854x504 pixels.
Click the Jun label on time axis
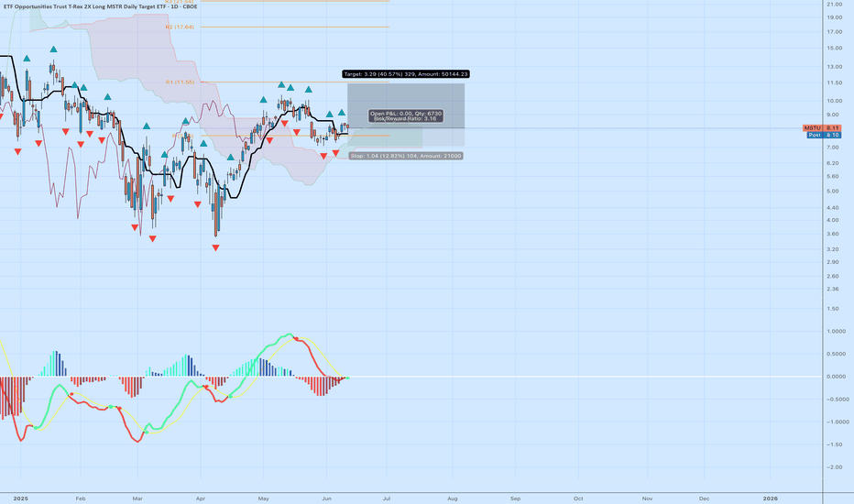point(327,499)
